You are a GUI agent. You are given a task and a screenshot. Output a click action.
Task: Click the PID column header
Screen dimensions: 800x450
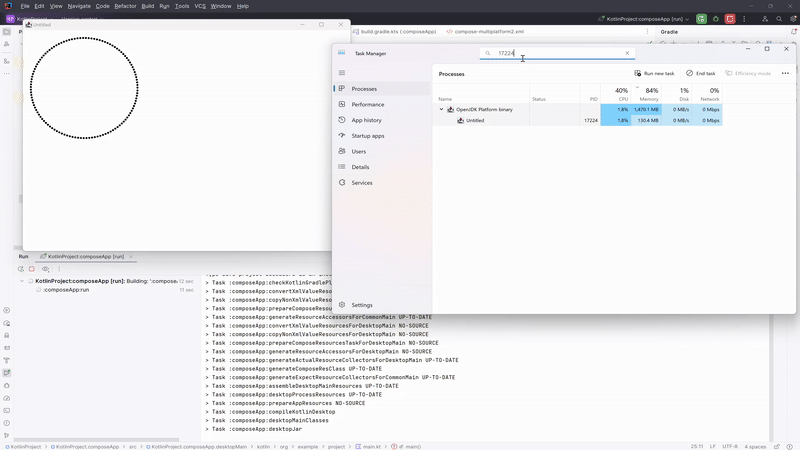pyautogui.click(x=590, y=94)
